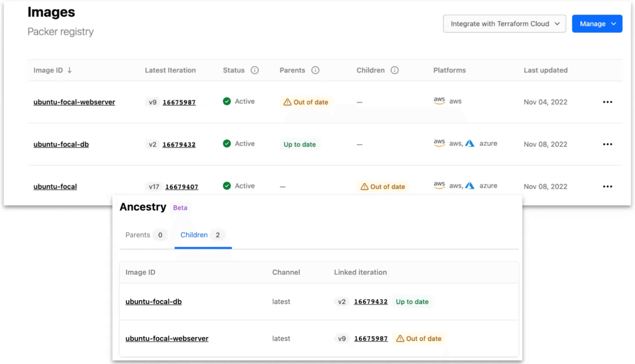Click the Children column info icon

[394, 70]
